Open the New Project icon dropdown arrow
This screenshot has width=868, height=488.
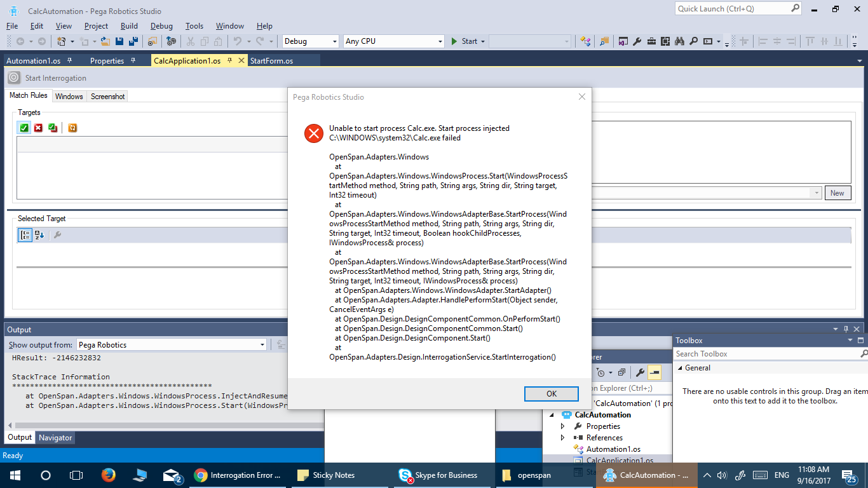coord(72,41)
